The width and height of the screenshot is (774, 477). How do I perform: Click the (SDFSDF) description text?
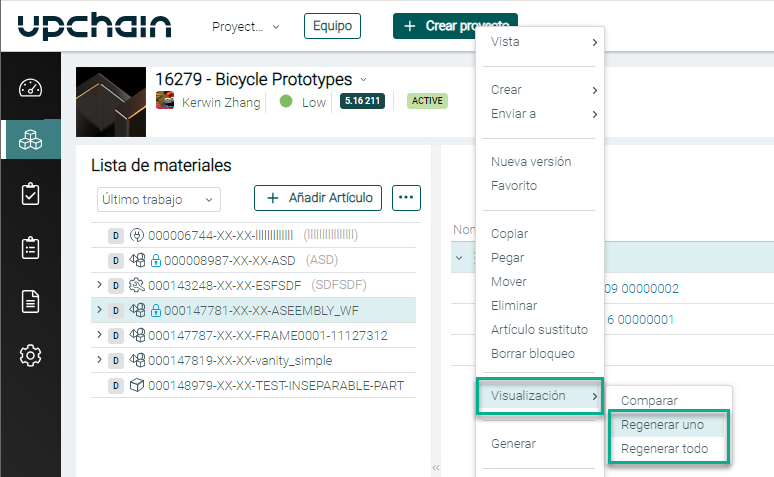[339, 285]
